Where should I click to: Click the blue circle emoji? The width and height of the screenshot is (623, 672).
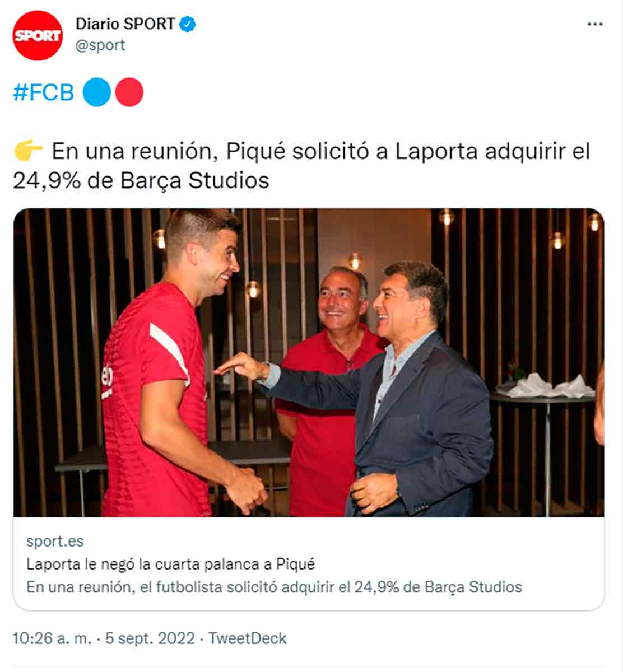[97, 92]
